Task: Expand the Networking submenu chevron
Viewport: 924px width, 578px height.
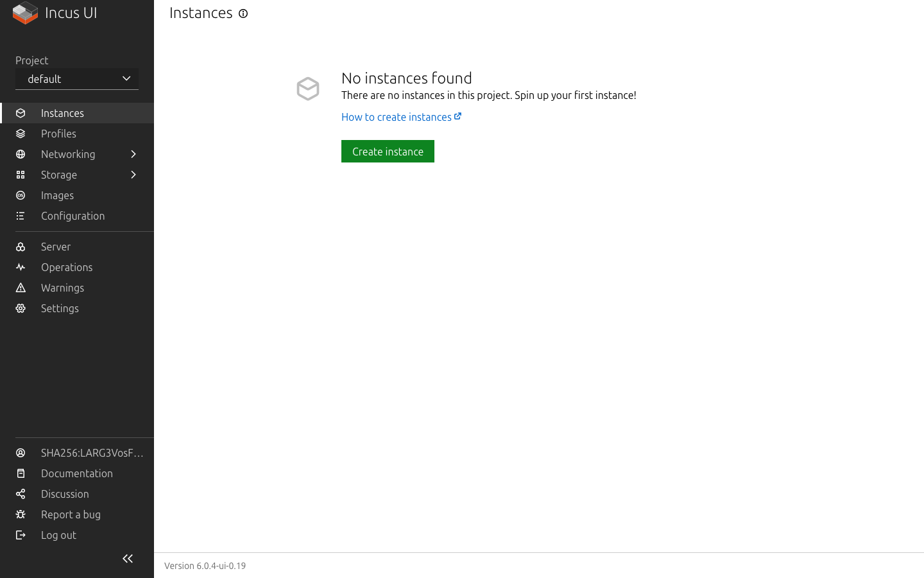Action: coord(133,154)
